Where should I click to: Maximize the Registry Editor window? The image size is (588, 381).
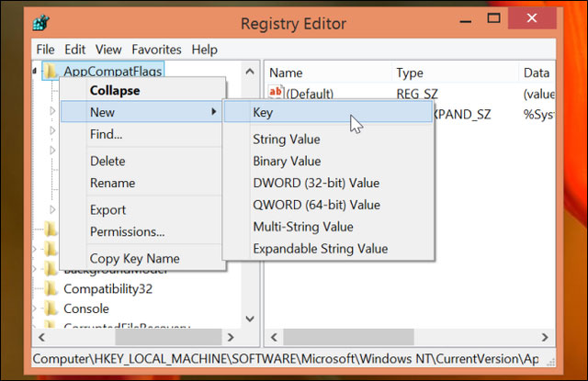click(x=493, y=18)
